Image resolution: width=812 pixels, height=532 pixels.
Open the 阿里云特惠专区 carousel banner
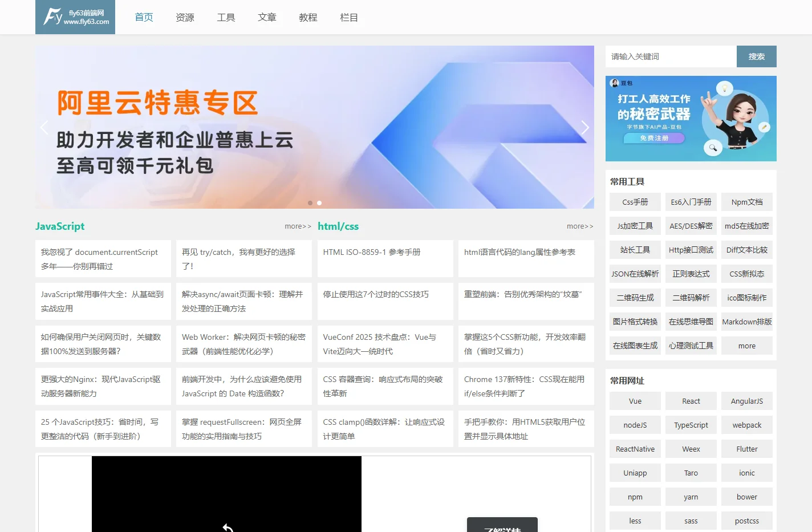point(315,127)
